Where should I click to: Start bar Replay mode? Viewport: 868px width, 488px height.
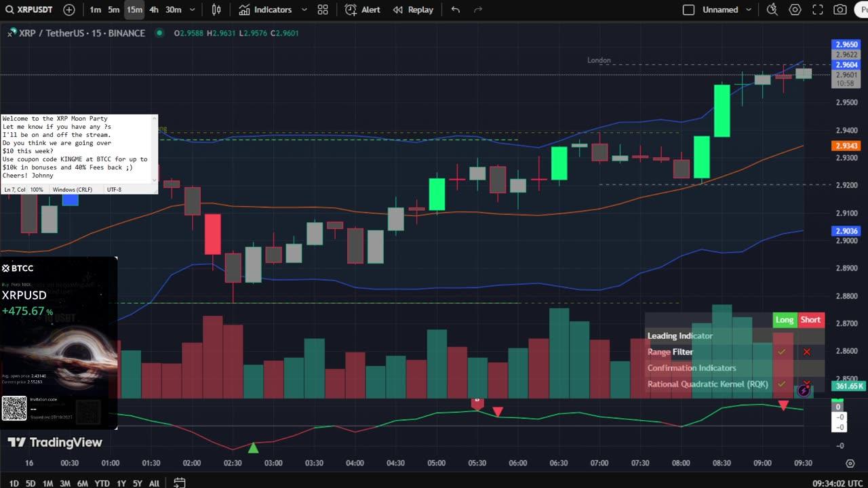pos(413,9)
